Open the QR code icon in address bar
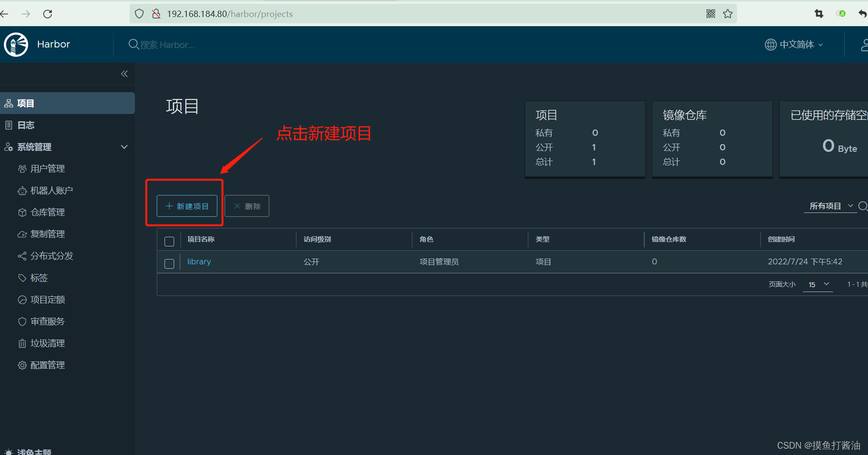This screenshot has width=868, height=455. point(711,14)
